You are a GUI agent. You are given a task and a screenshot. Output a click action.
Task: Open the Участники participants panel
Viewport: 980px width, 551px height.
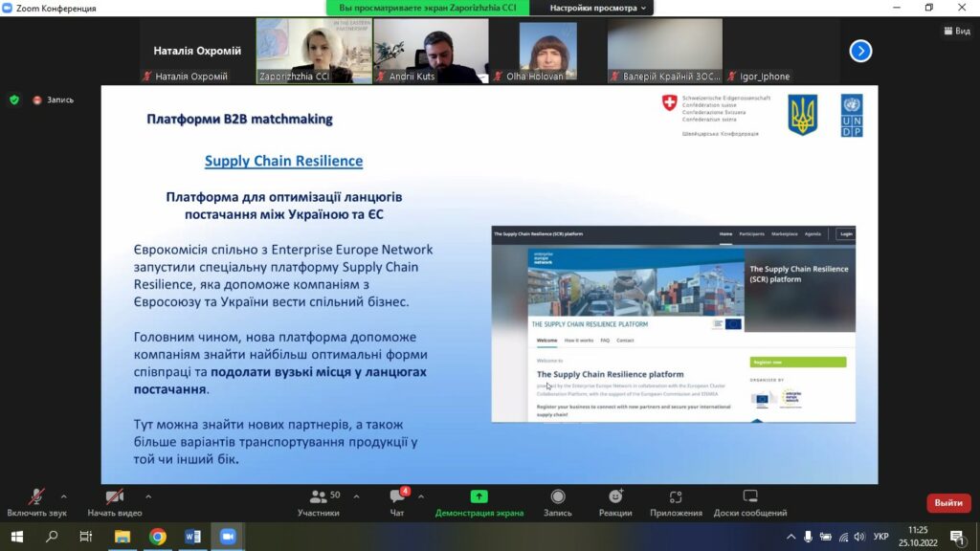click(x=319, y=503)
